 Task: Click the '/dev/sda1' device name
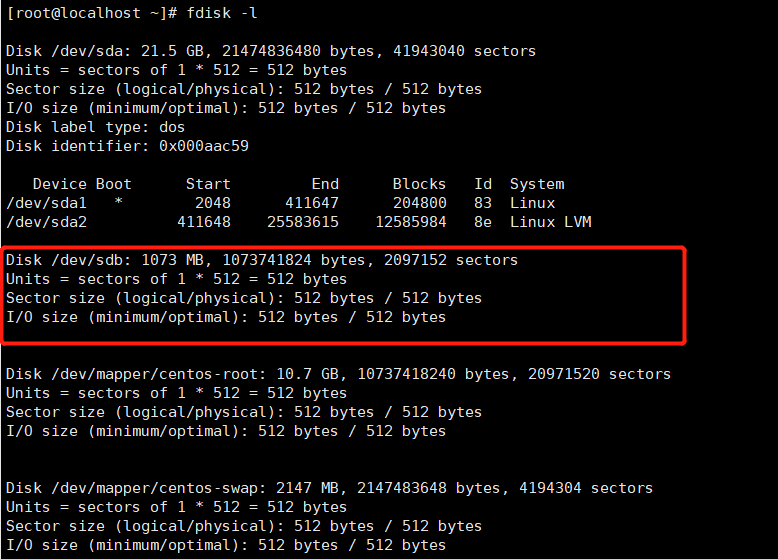click(46, 203)
